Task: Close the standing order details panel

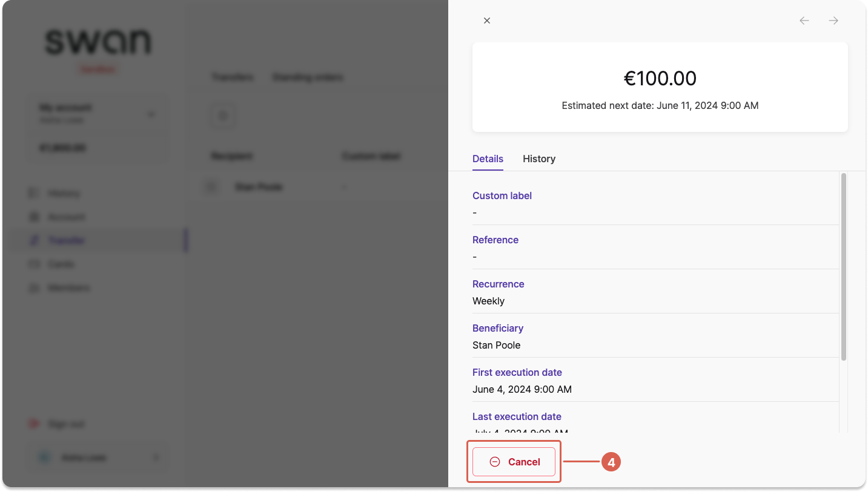Action: [487, 21]
